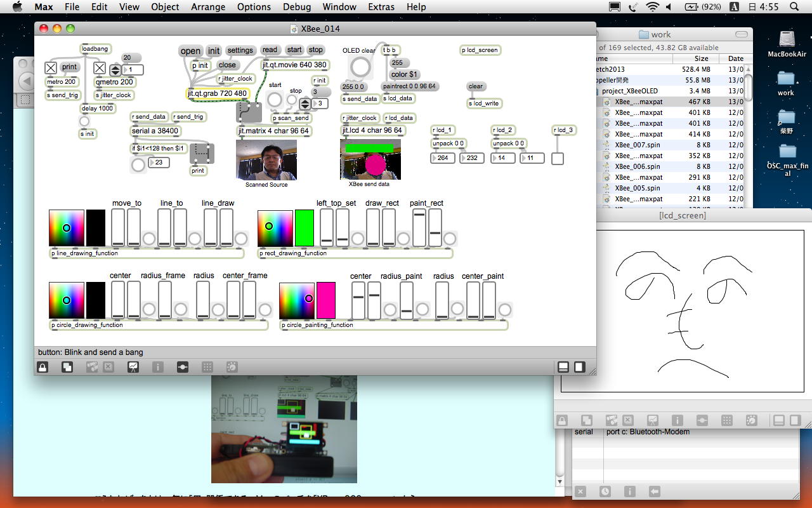Click the settings message box
Viewport: 812px width, 508px height.
pos(240,50)
